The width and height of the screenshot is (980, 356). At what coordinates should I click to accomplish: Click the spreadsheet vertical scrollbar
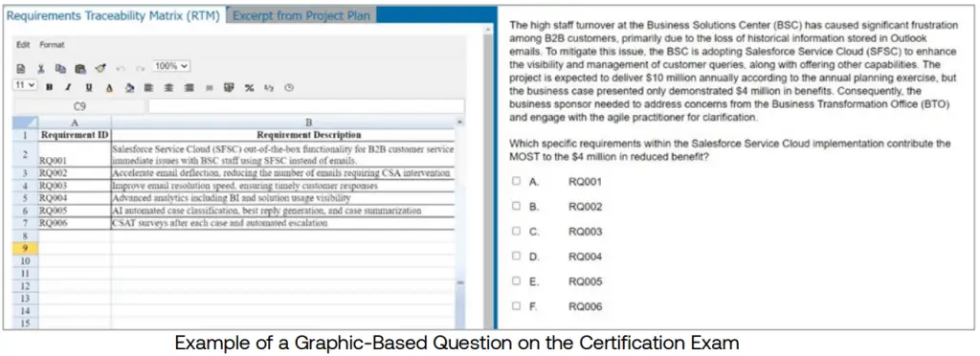(x=460, y=222)
